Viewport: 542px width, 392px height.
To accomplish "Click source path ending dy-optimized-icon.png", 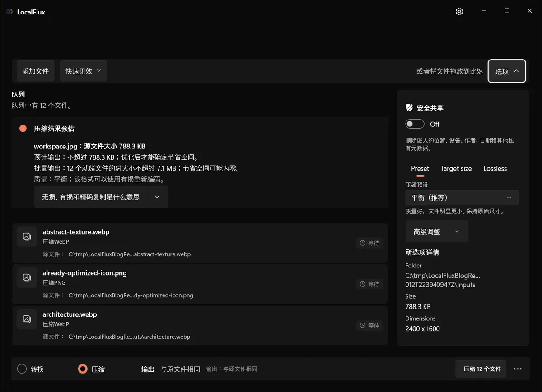I will (131, 295).
